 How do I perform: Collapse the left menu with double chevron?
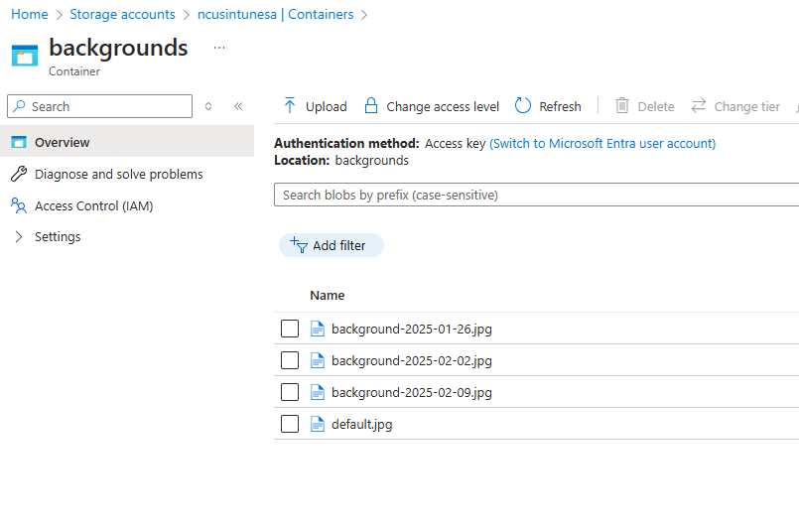point(238,106)
